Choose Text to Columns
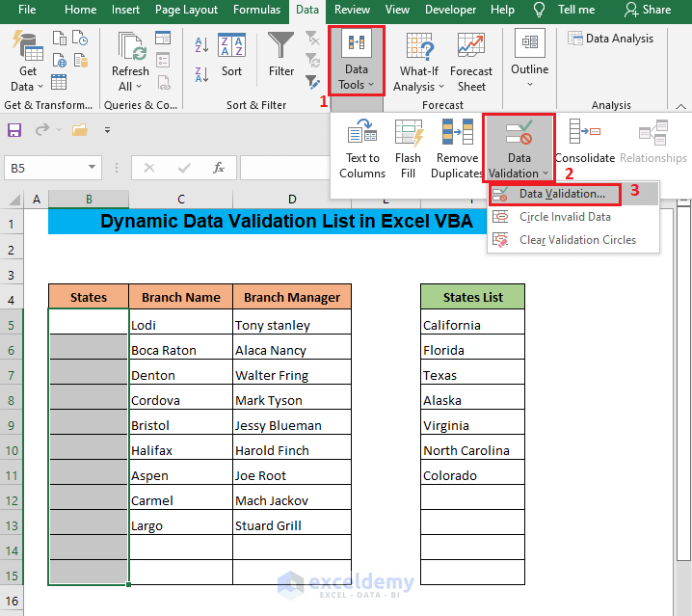The height and width of the screenshot is (616, 692). point(362,148)
